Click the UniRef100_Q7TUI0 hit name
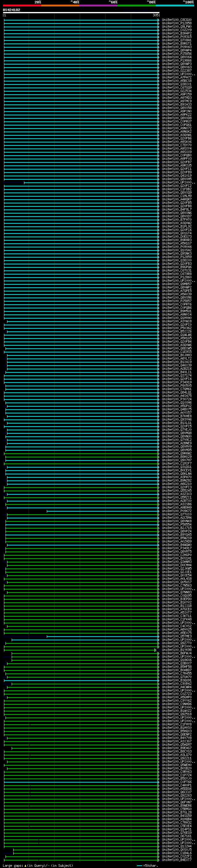Image resolution: width=197 pixels, height=868 pixels. click(177, 514)
